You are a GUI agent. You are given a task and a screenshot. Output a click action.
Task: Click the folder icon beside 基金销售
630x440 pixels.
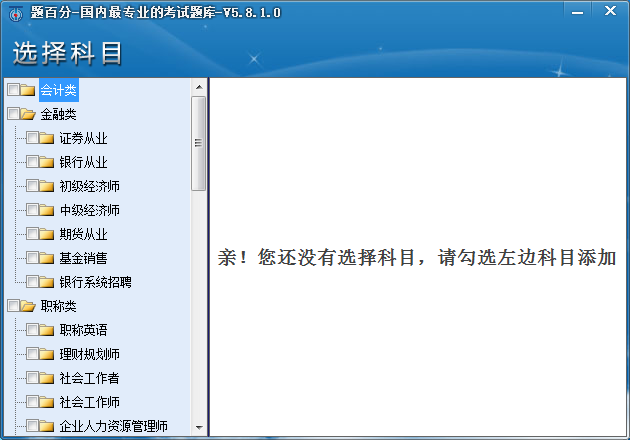(x=47, y=258)
